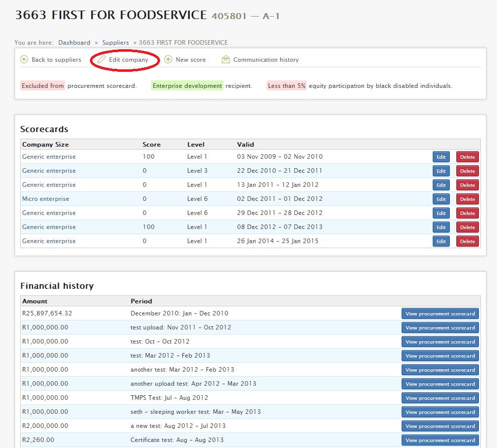Click the back arrow icon beside Back to suppliers
The width and height of the screenshot is (497, 448).
click(x=24, y=59)
